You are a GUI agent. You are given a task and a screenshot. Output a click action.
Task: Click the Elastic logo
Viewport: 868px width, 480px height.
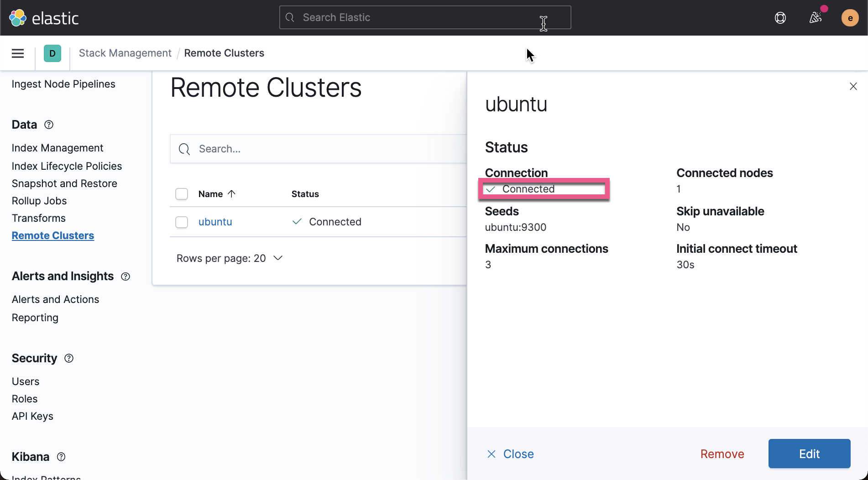17,18
